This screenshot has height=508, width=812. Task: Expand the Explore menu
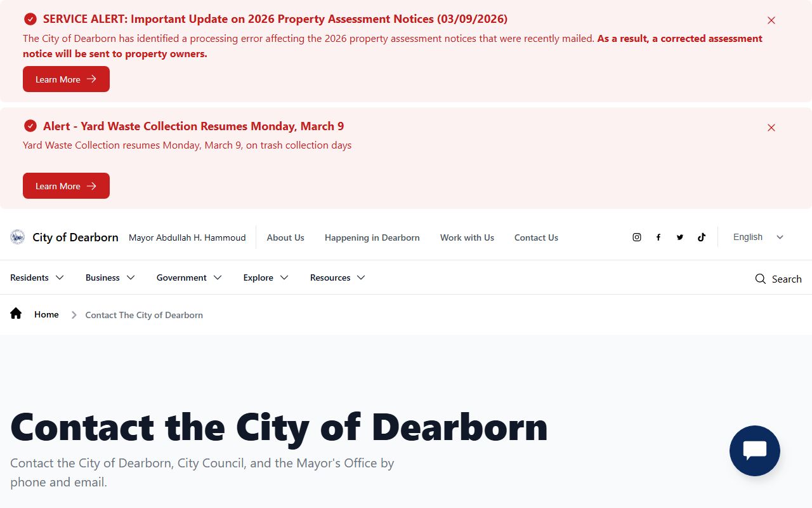pyautogui.click(x=266, y=277)
